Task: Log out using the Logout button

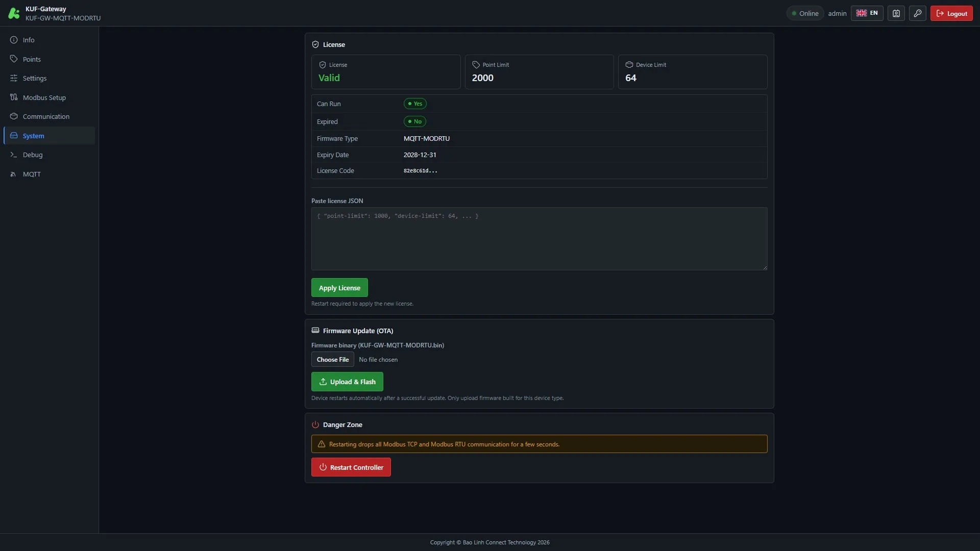Action: [x=951, y=13]
